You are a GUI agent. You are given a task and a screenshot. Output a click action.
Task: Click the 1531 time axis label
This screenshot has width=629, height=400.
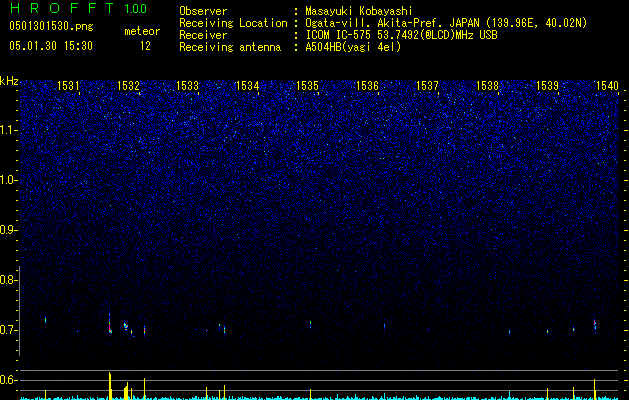[x=69, y=85]
